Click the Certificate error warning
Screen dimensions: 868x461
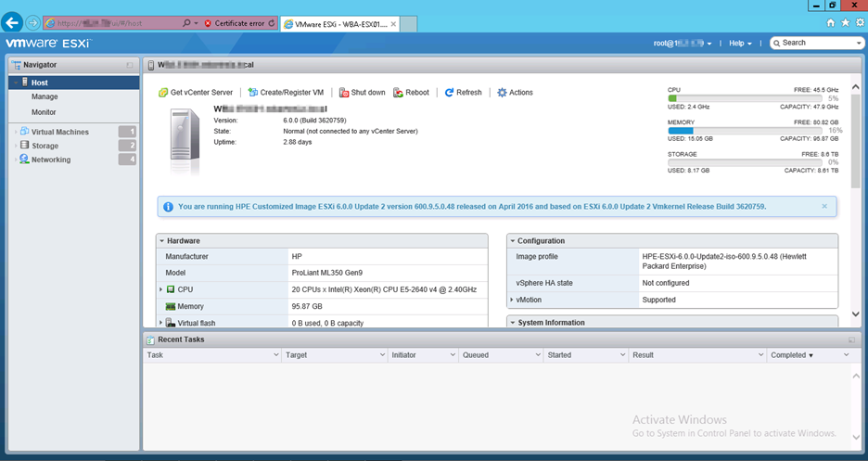click(235, 23)
